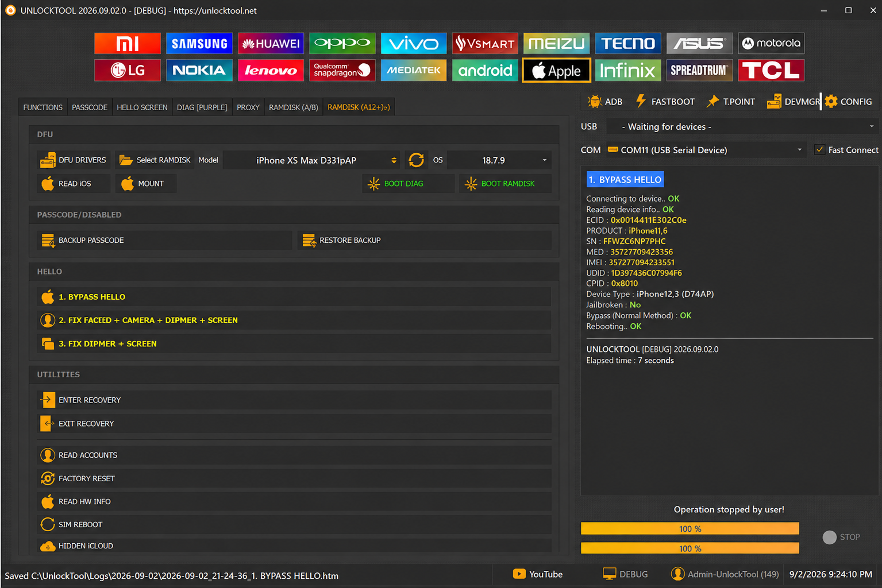The width and height of the screenshot is (882, 588).
Task: Open CONFIG settings gear
Action: click(848, 102)
